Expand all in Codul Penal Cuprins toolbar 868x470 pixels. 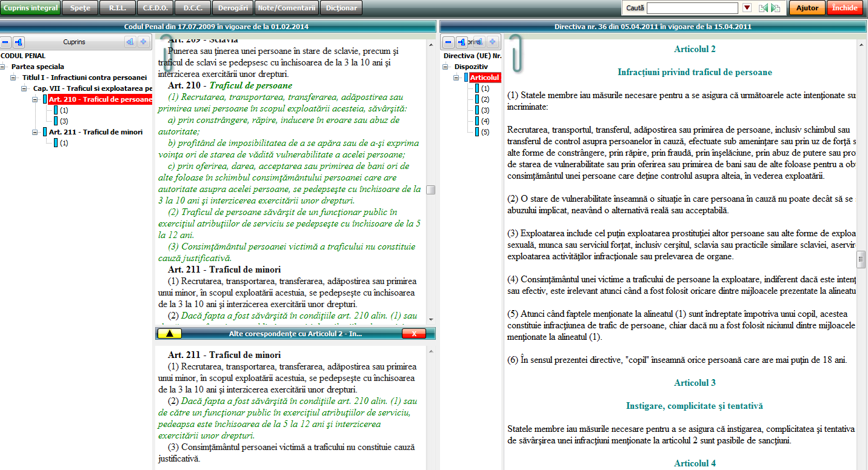coord(144,42)
